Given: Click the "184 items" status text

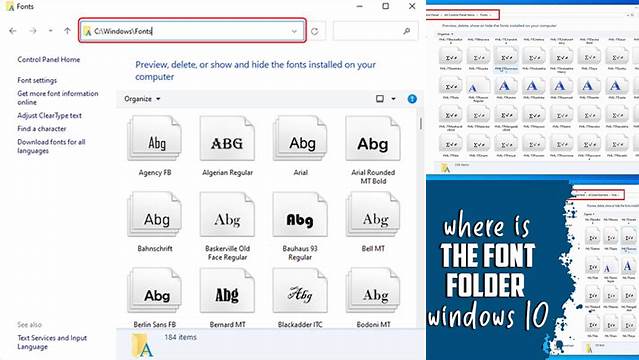Looking at the screenshot, I should [181, 337].
